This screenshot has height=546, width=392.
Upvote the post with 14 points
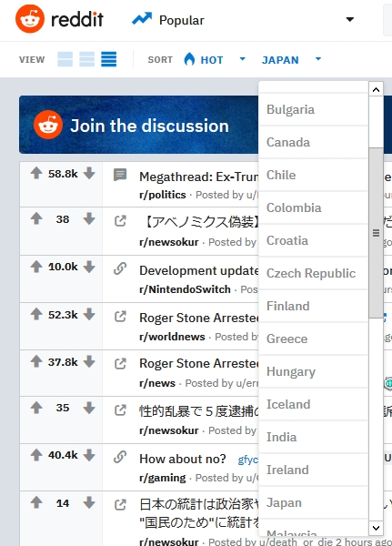(36, 503)
